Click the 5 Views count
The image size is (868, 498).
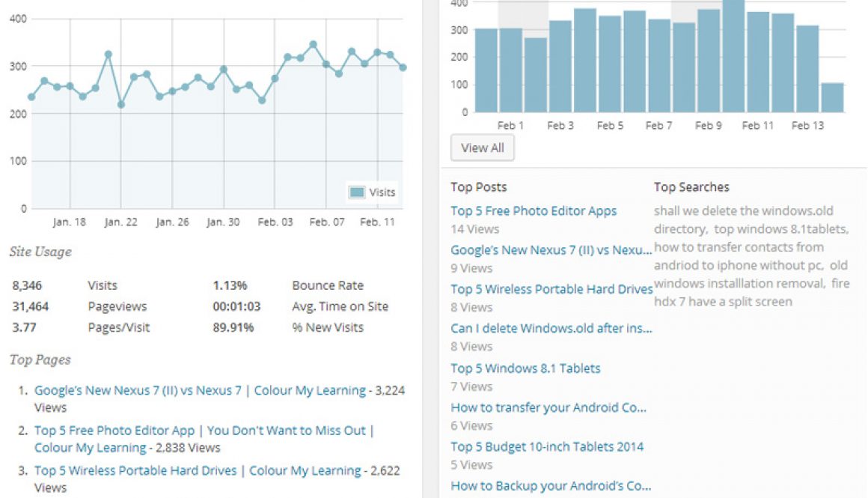pyautogui.click(x=471, y=465)
